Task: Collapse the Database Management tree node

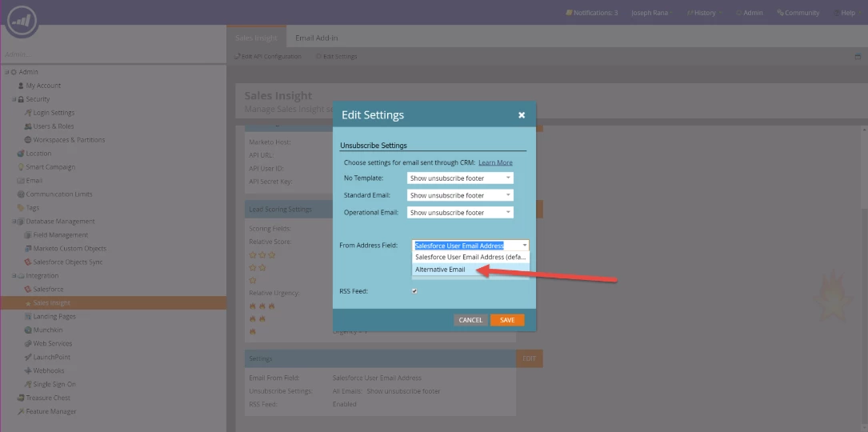Action: (x=14, y=221)
